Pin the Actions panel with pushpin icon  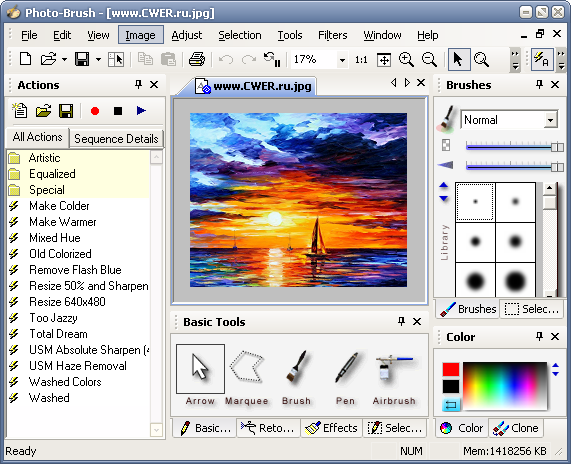[138, 85]
